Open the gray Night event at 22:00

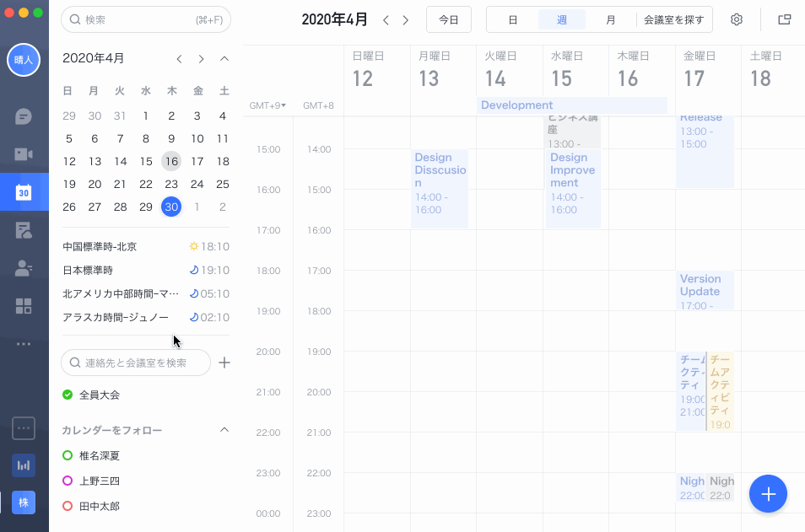tap(720, 487)
